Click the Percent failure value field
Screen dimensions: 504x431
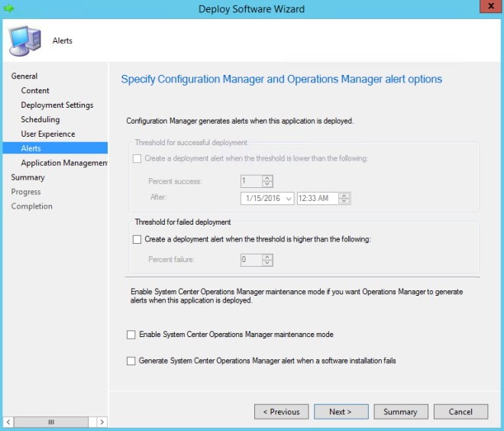(x=251, y=260)
